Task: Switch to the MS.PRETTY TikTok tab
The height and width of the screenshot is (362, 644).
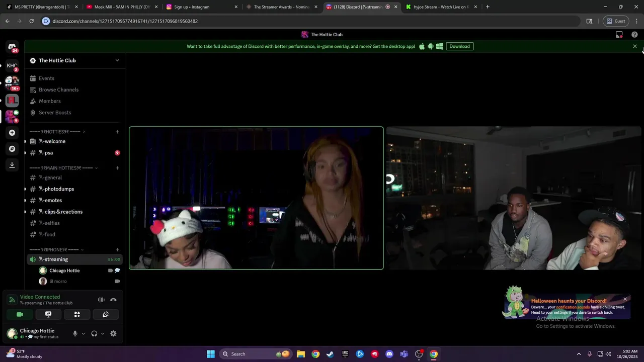Action: click(x=42, y=7)
